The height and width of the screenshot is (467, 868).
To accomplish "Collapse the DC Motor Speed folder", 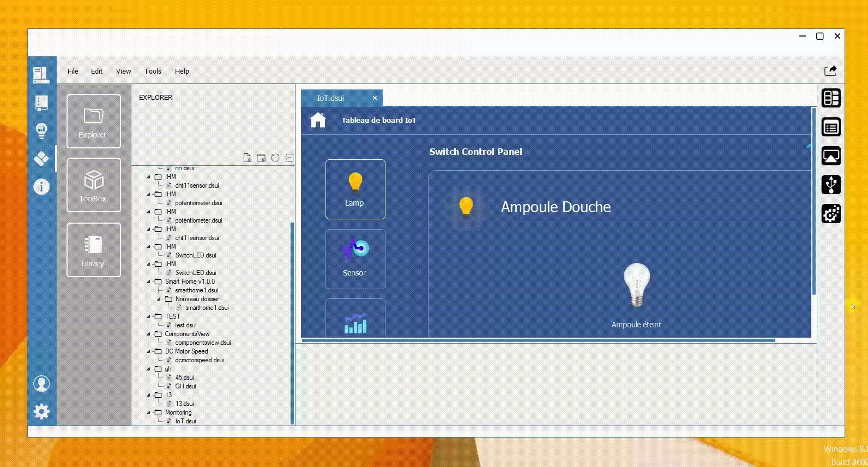I will tap(148, 352).
